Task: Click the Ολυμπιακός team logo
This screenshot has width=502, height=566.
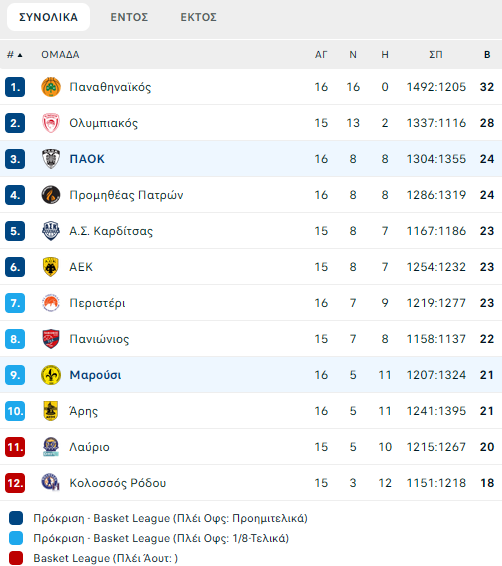Action: point(51,123)
